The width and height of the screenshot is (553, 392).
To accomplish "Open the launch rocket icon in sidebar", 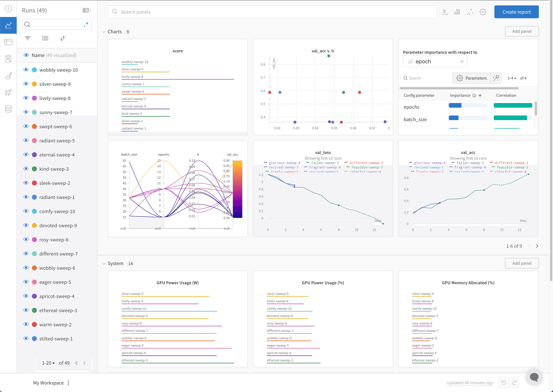I will 8,92.
